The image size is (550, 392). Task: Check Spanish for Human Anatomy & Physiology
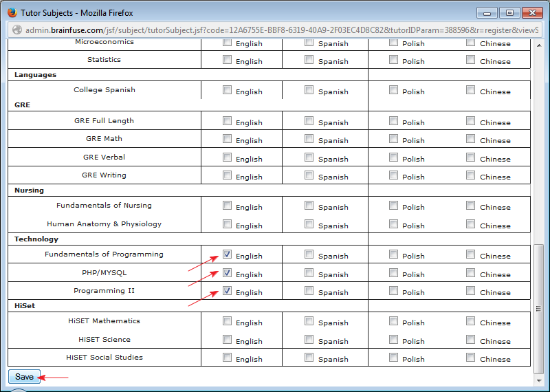[309, 224]
